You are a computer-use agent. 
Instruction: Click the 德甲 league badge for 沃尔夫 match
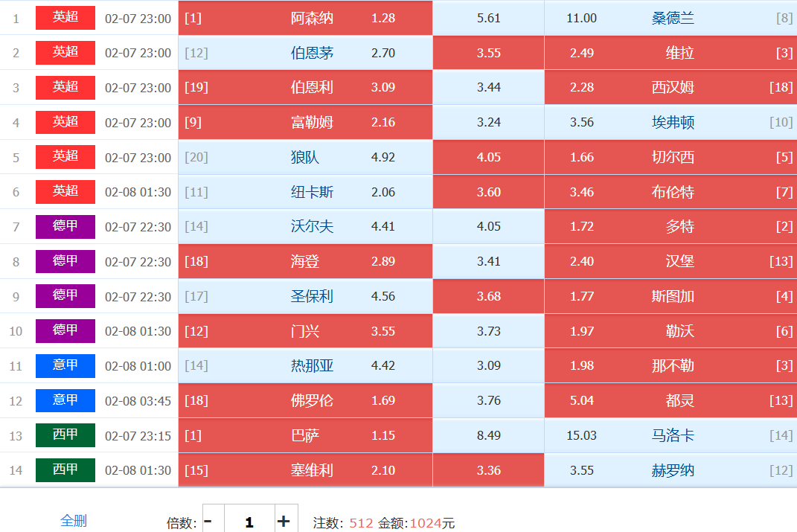[65, 226]
